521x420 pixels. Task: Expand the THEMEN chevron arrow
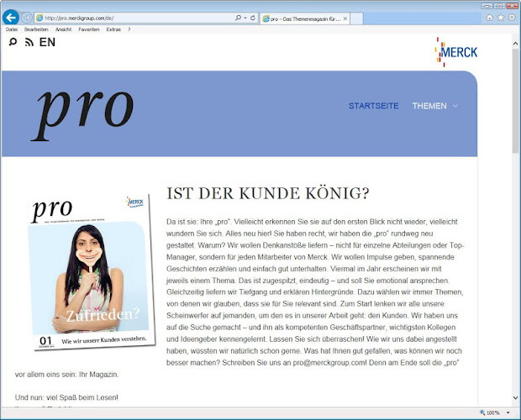[x=455, y=106]
